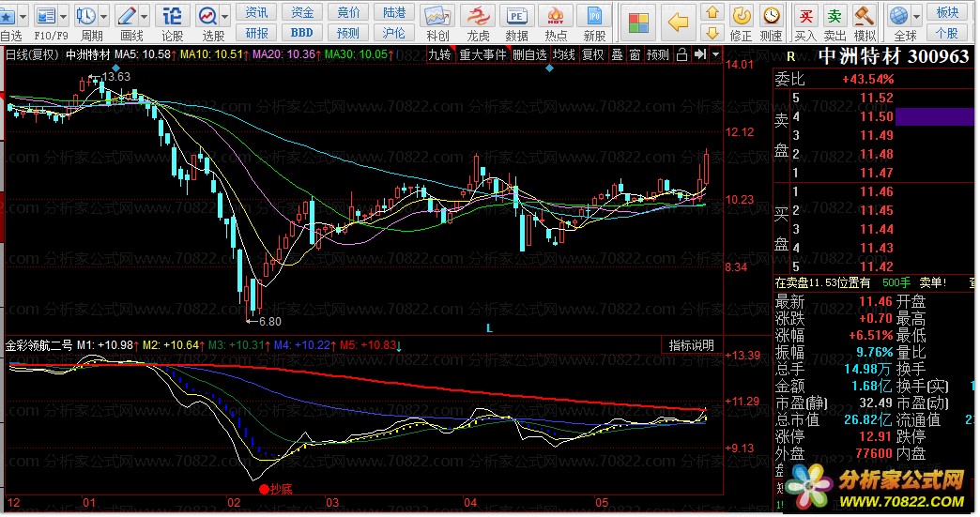This screenshot has width=980, height=517.
Task: Open the 全球 globe icon
Action: pos(898,16)
